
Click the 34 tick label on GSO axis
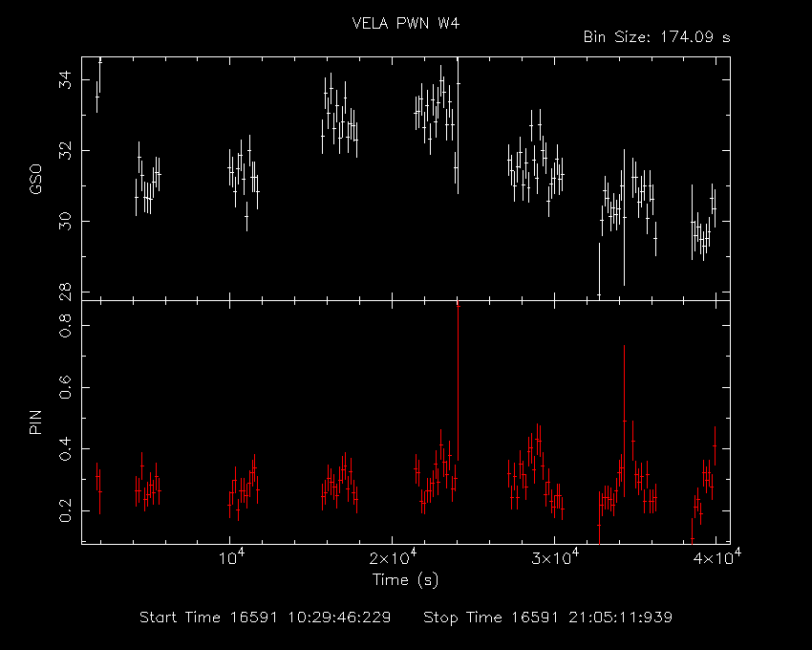coord(65,80)
